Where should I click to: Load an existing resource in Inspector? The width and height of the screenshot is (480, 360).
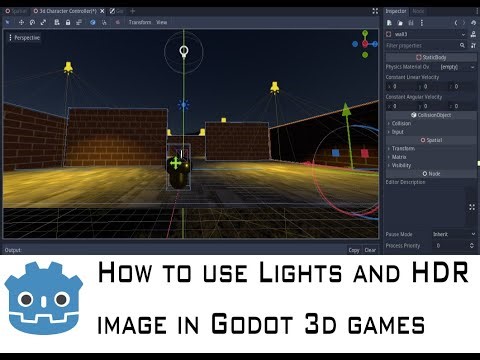click(400, 23)
